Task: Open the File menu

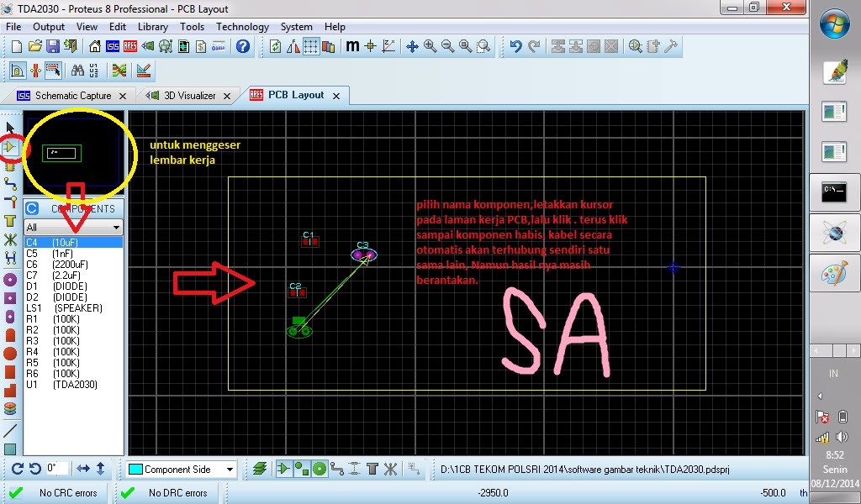Action: [13, 27]
